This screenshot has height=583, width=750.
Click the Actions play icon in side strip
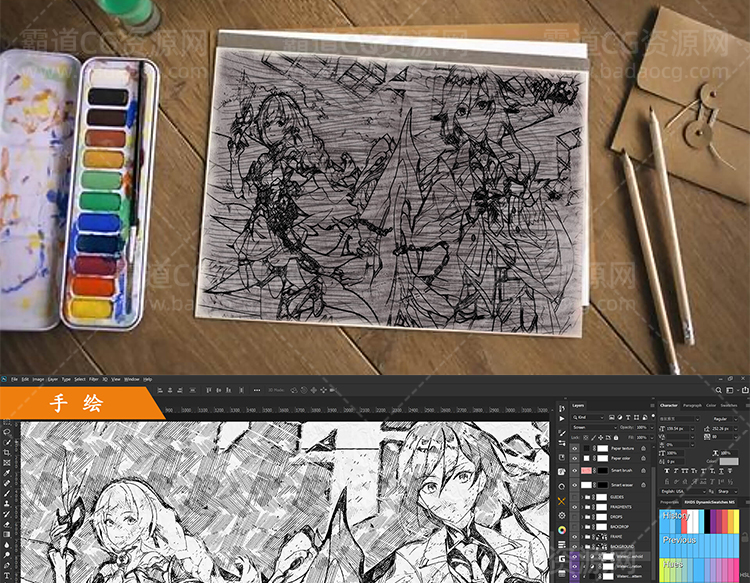[562, 418]
